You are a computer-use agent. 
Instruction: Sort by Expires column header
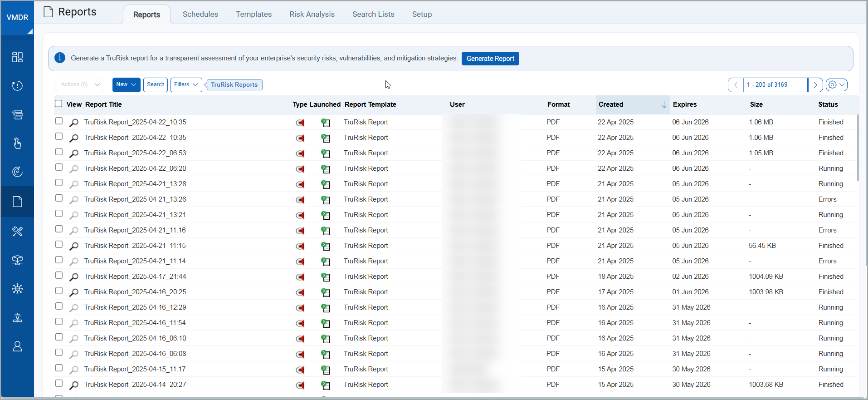[685, 104]
